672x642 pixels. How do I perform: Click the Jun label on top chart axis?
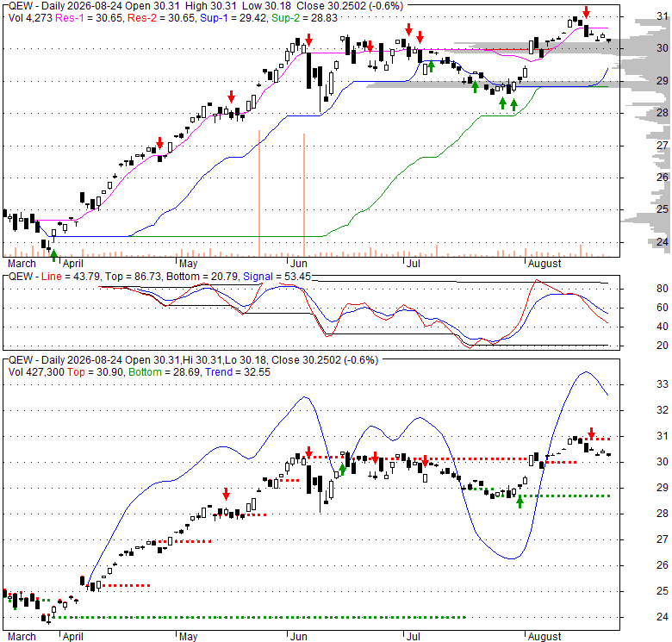click(298, 264)
